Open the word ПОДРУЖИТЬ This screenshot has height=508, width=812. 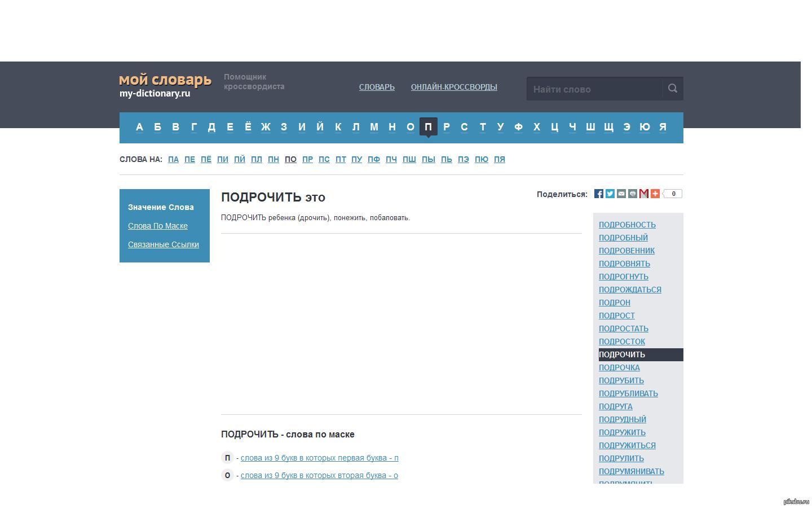pyautogui.click(x=622, y=432)
